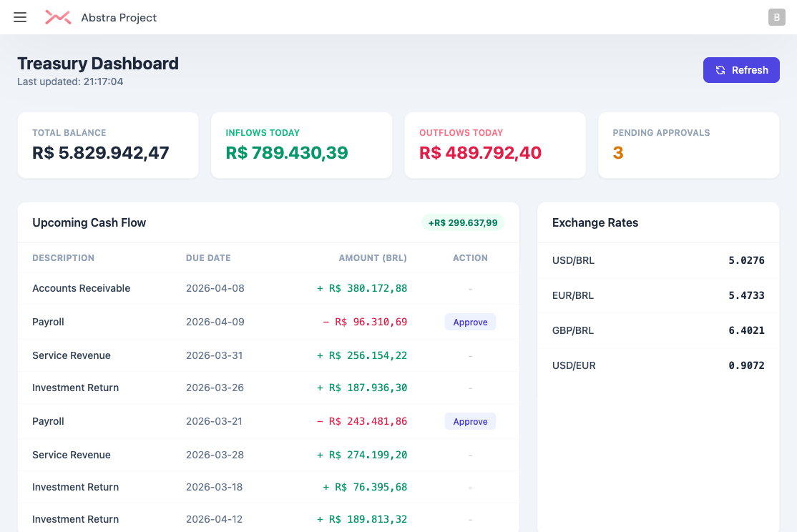
Task: Select the Accounts Receivable row
Action: (82, 288)
